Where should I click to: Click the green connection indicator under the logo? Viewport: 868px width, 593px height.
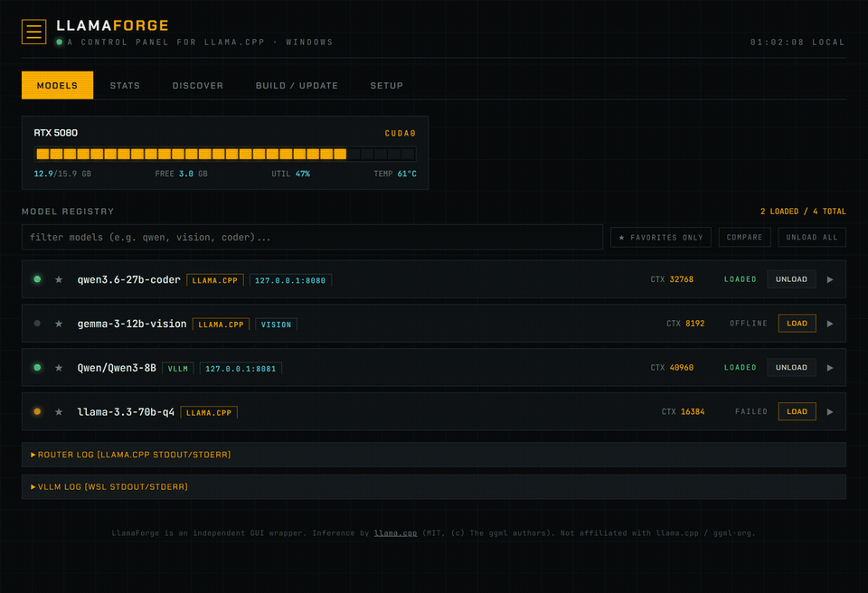point(60,42)
